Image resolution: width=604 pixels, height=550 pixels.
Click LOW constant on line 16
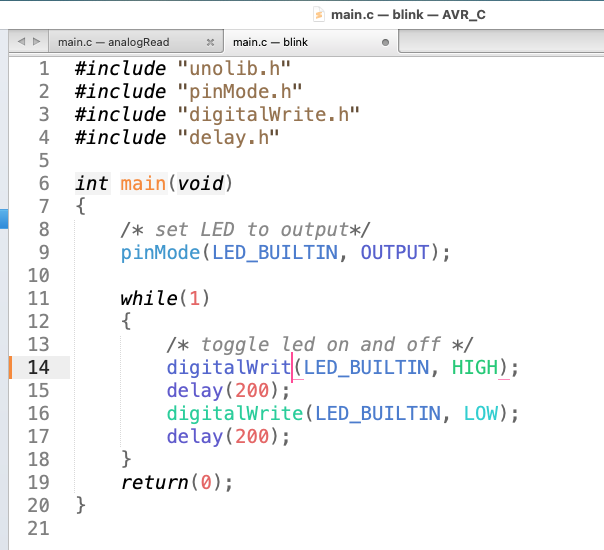(x=480, y=413)
